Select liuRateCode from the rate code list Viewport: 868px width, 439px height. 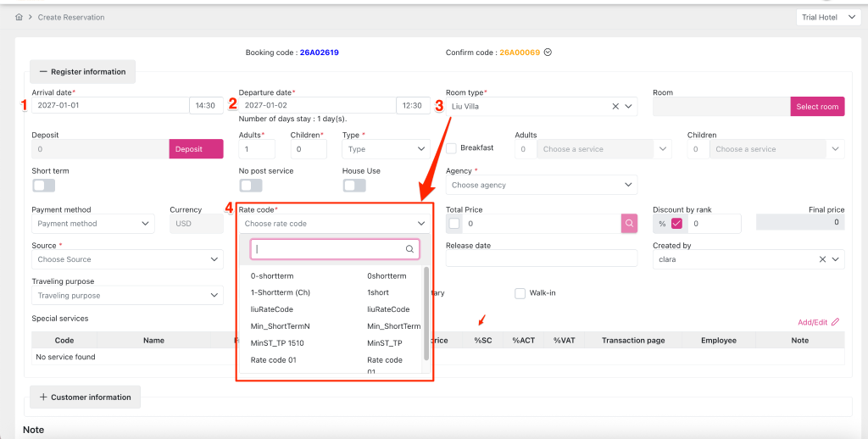(x=272, y=309)
